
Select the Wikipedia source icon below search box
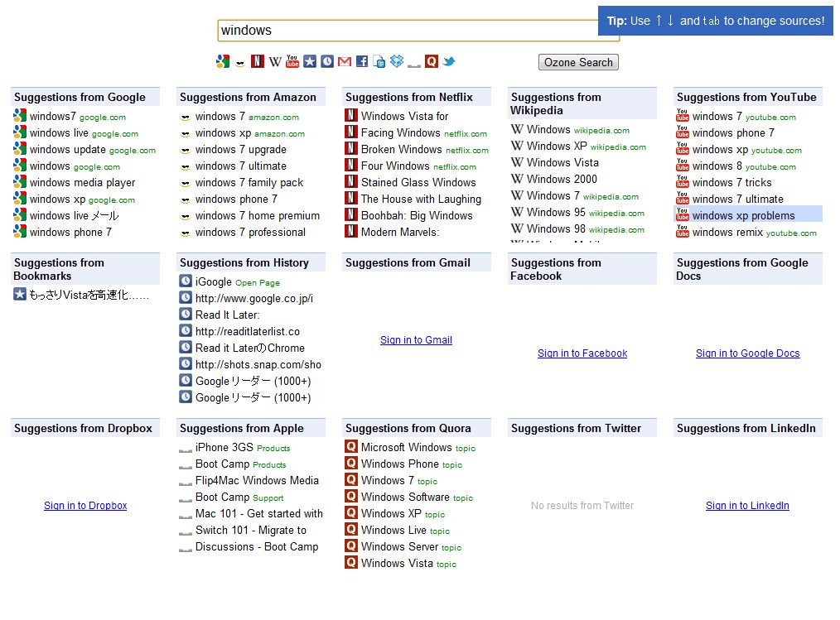[275, 61]
